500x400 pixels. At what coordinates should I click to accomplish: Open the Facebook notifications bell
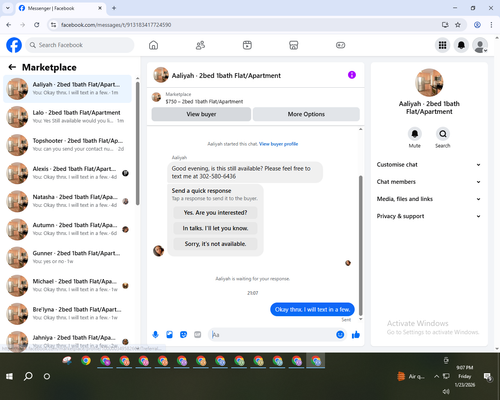click(461, 45)
